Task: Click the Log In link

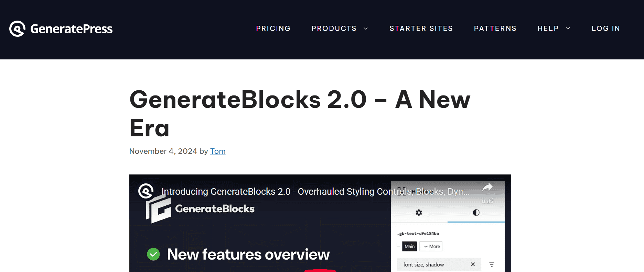Action: (x=606, y=29)
